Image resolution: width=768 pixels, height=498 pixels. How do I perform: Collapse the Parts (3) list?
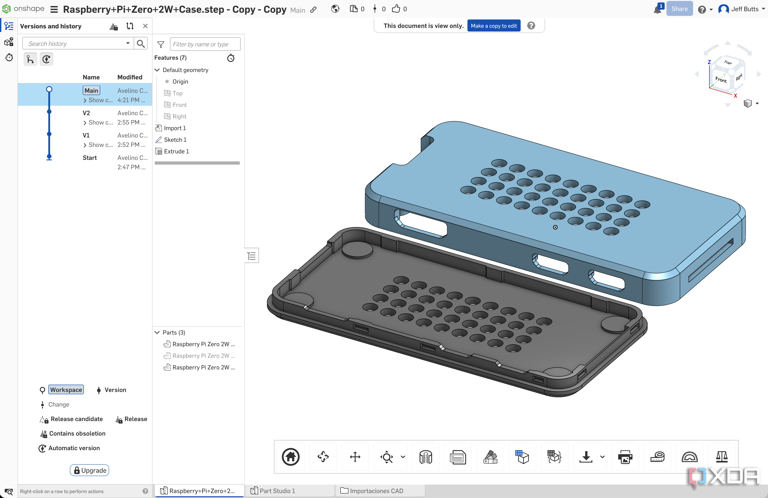point(157,332)
